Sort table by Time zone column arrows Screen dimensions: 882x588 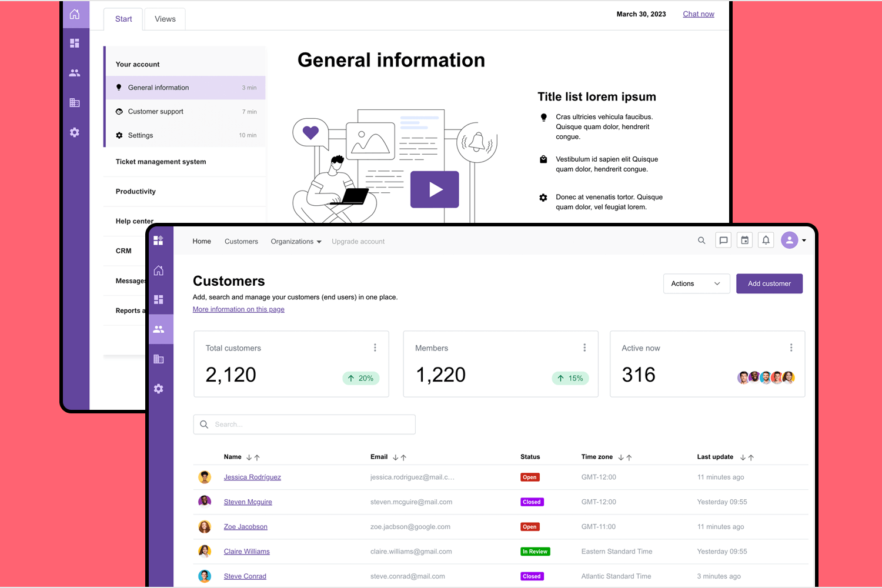pyautogui.click(x=625, y=457)
